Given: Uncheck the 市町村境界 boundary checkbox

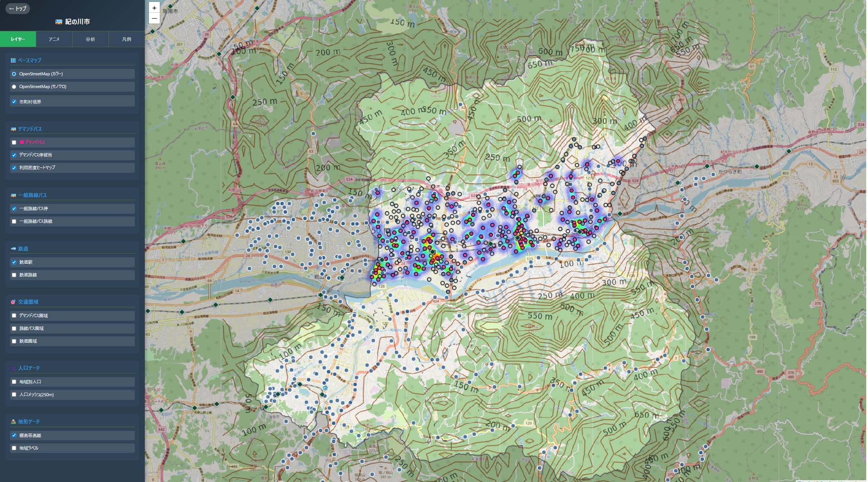Looking at the screenshot, I should pos(14,102).
